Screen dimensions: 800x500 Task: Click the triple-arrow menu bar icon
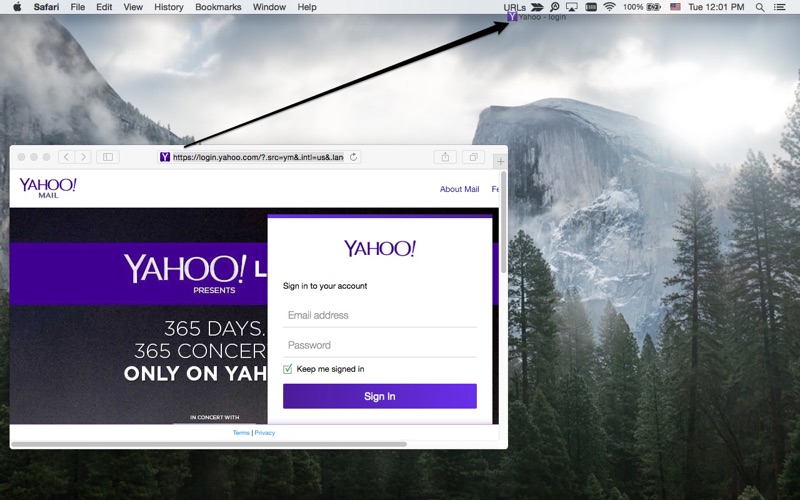point(537,7)
